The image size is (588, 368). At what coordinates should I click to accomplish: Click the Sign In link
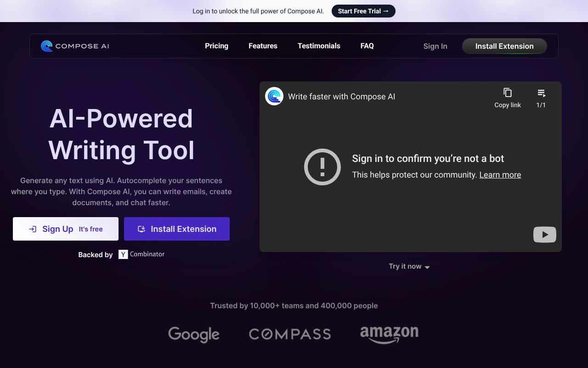click(435, 46)
